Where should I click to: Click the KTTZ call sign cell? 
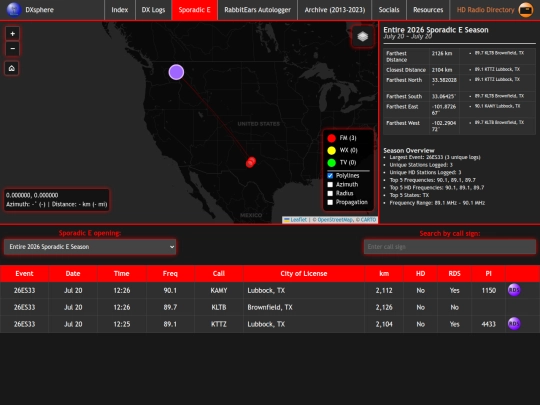[x=219, y=324]
